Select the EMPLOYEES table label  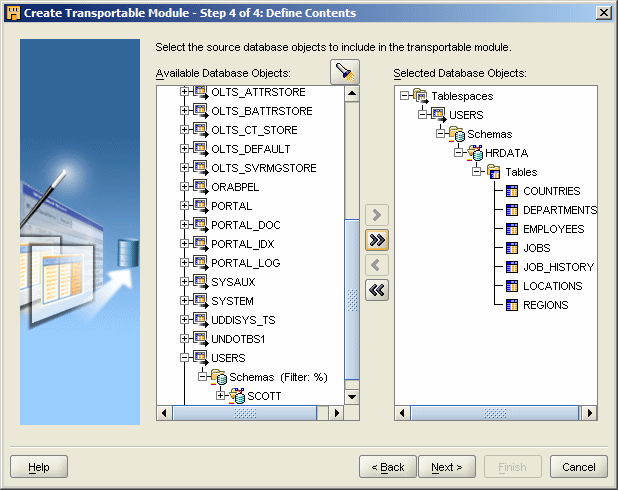tap(554, 229)
